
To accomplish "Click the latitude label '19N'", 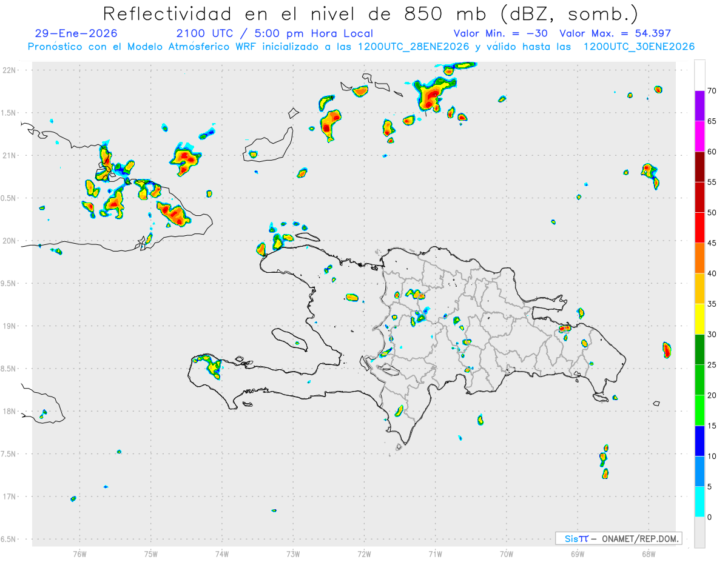I will click(10, 326).
